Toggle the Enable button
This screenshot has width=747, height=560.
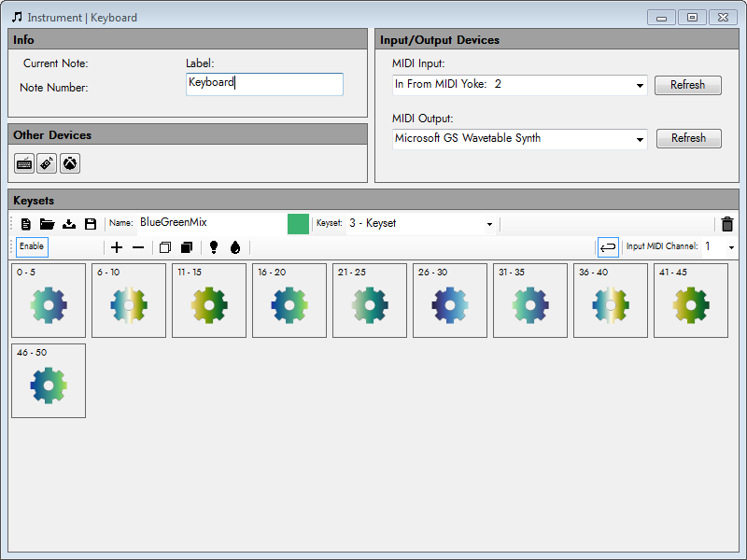point(32,246)
